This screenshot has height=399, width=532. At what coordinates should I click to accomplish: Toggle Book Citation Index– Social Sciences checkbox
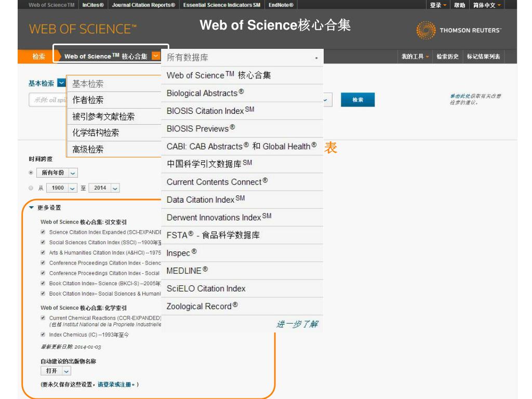click(x=43, y=294)
